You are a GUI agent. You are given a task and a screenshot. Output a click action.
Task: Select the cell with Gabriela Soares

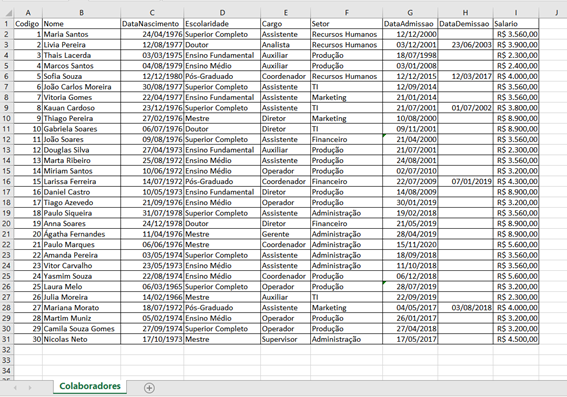[x=81, y=129]
